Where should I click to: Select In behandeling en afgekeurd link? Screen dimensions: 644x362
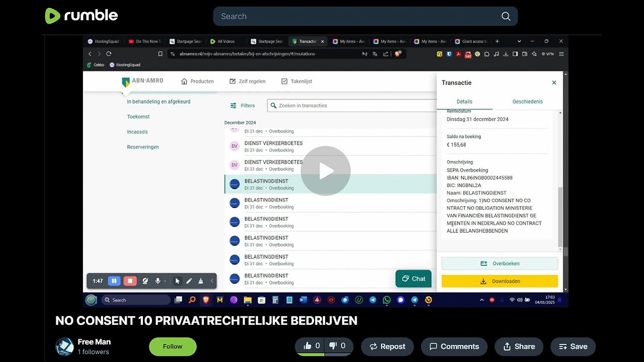[158, 102]
